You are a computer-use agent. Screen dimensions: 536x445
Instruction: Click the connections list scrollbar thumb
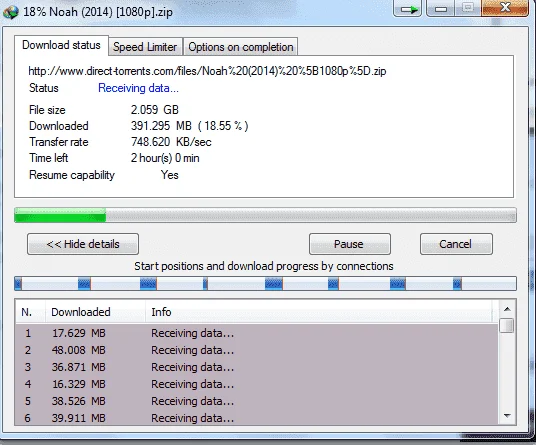coord(506,325)
